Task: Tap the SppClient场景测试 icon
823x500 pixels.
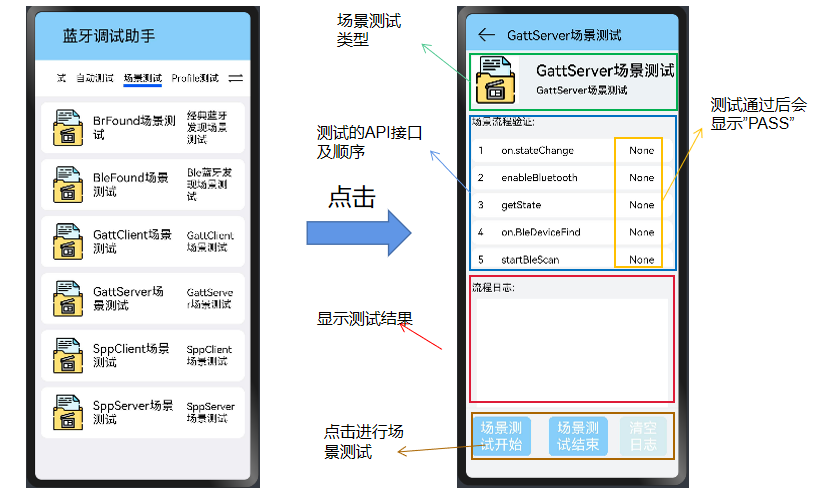Action: click(x=67, y=355)
